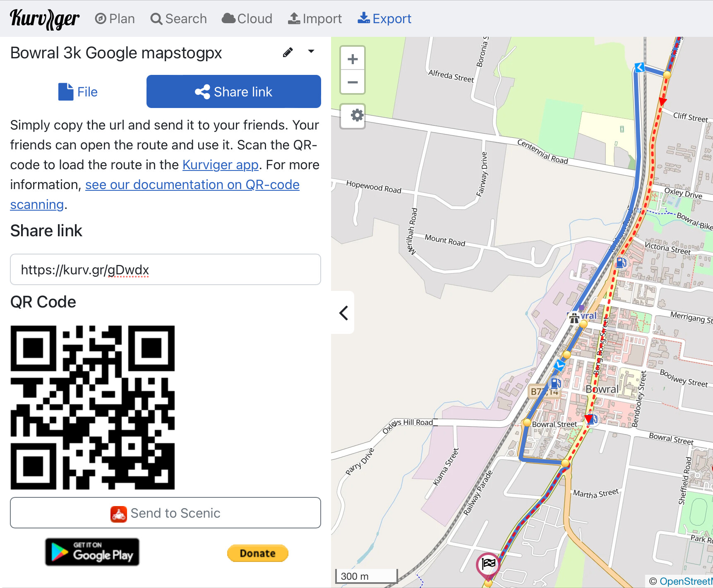The image size is (713, 588).
Task: Click the Bowral town map label
Action: pos(602,389)
